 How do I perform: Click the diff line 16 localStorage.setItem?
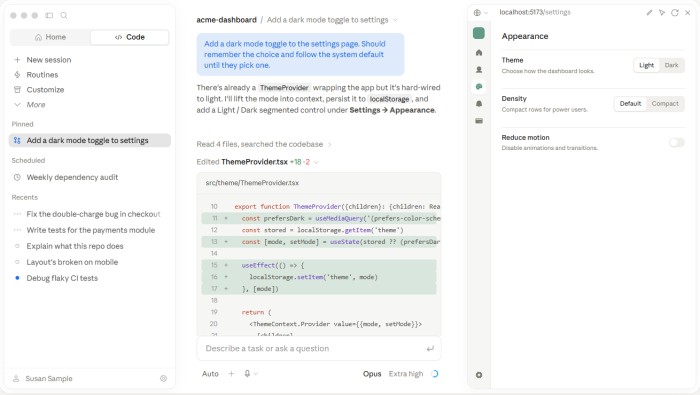[x=319, y=277]
